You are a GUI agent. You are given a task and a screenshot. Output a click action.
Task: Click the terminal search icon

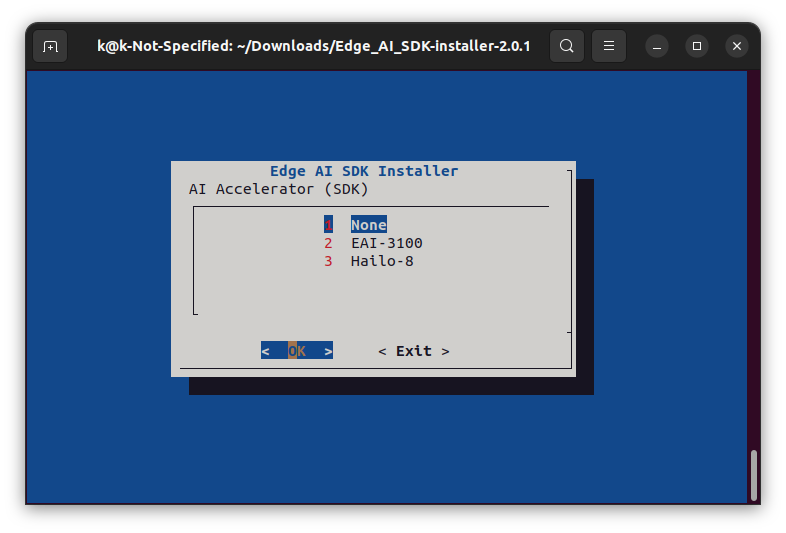pyautogui.click(x=566, y=46)
